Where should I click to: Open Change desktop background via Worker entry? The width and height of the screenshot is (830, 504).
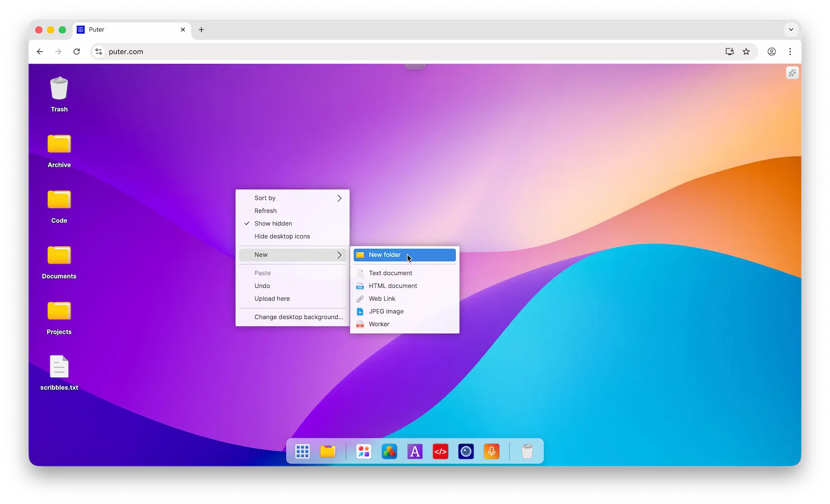(378, 324)
